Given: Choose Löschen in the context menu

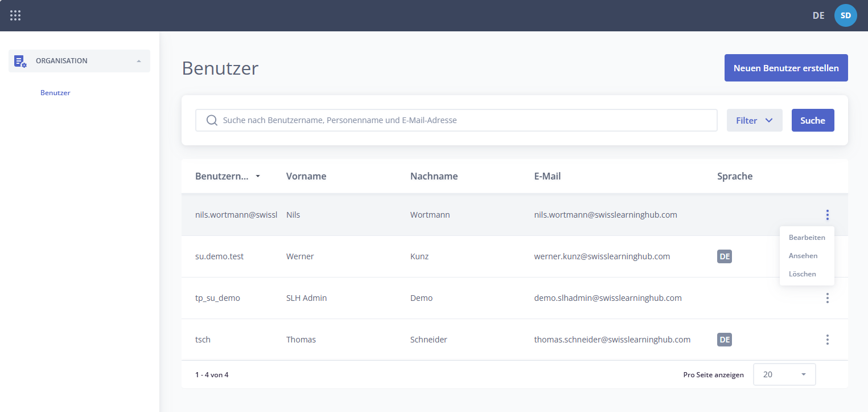Looking at the screenshot, I should coord(802,274).
